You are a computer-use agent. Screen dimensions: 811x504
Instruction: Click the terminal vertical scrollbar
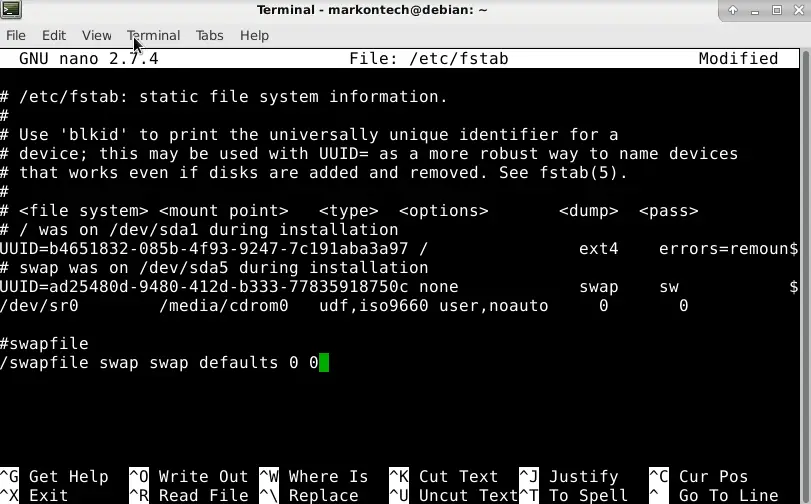(x=805, y=276)
